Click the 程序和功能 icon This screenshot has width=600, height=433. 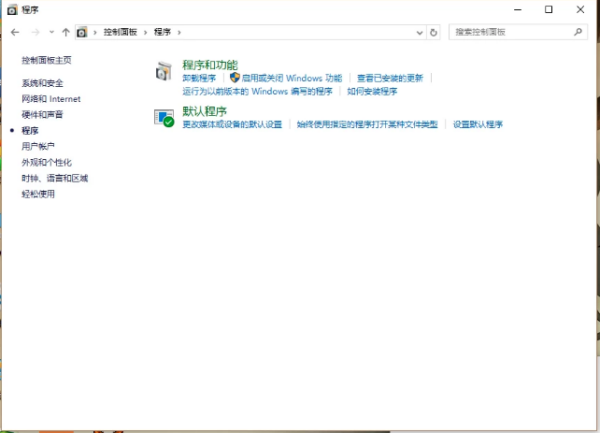coord(164,71)
